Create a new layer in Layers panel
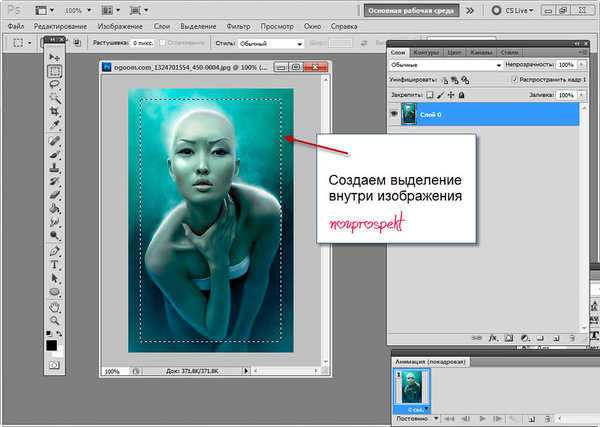 [x=556, y=338]
